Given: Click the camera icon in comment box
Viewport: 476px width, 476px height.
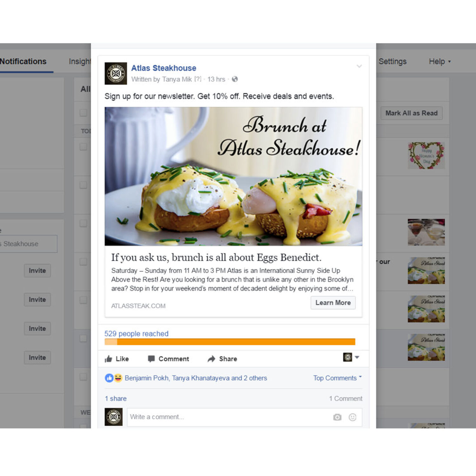Looking at the screenshot, I should pos(337,417).
